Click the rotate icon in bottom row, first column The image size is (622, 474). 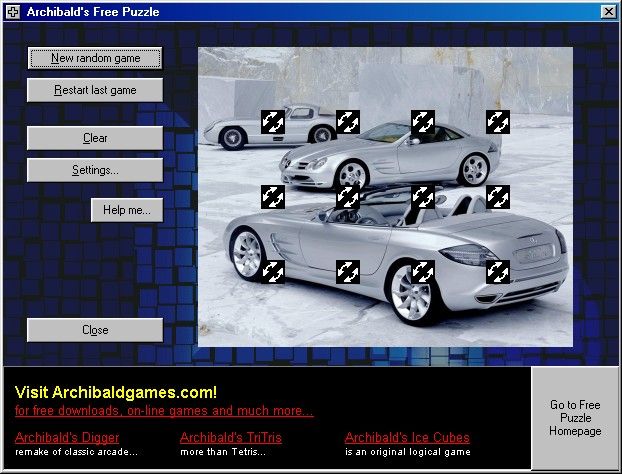pos(273,271)
